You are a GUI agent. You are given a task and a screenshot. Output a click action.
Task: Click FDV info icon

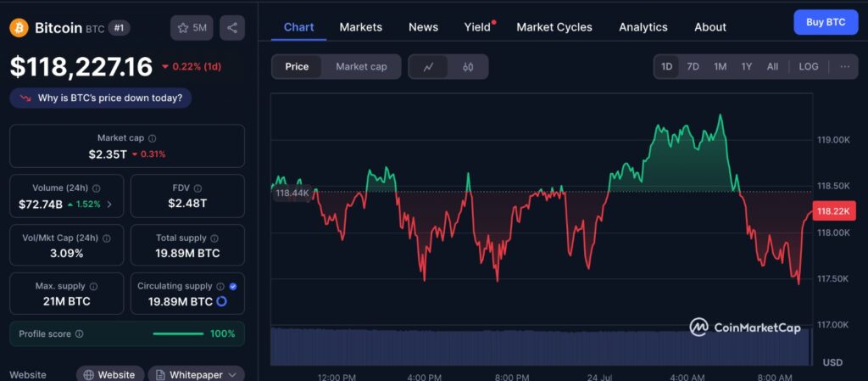[x=198, y=188]
